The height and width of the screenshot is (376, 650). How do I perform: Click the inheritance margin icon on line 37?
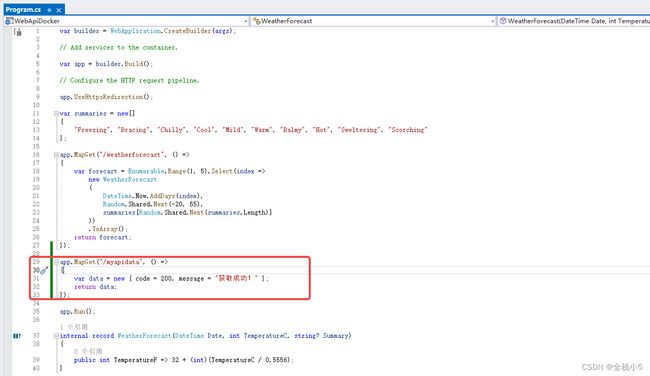coord(17,336)
